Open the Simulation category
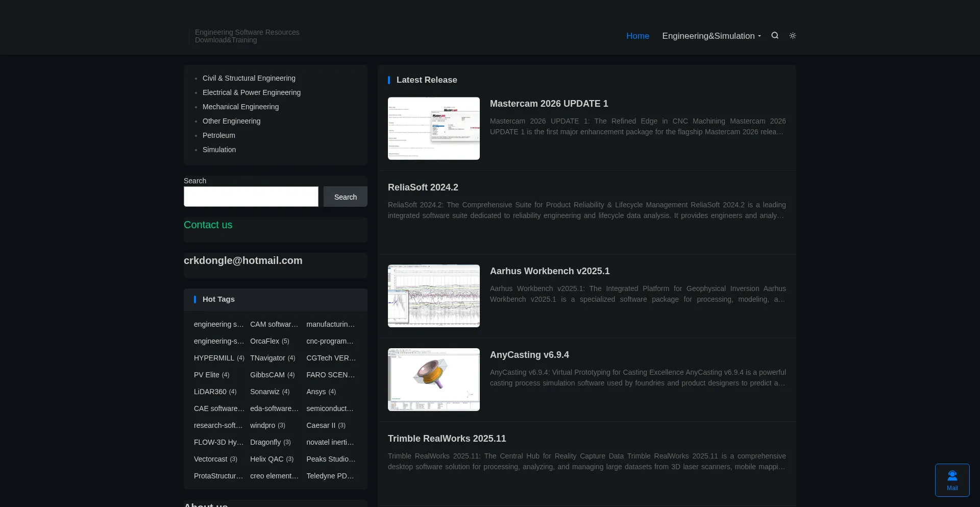The width and height of the screenshot is (980, 507). click(x=219, y=150)
